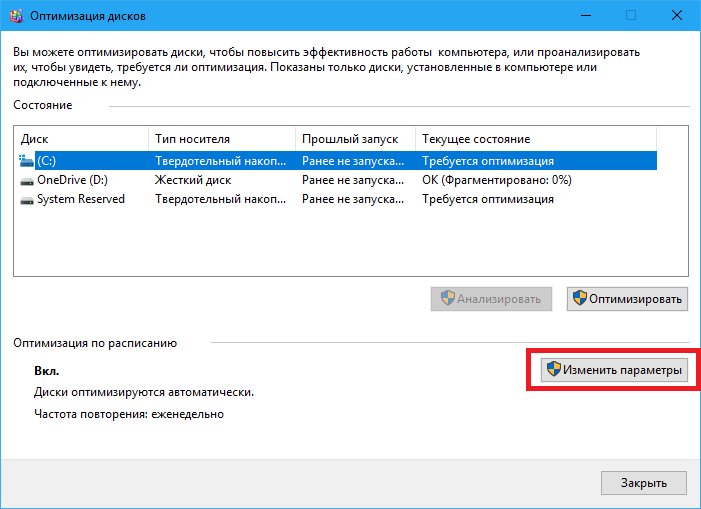Sort by the «Диск» column header

click(81, 139)
